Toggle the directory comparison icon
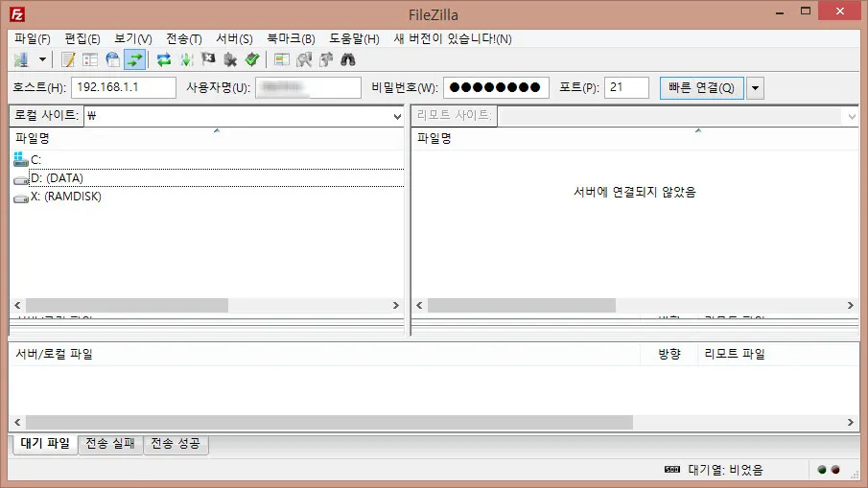 (x=304, y=59)
